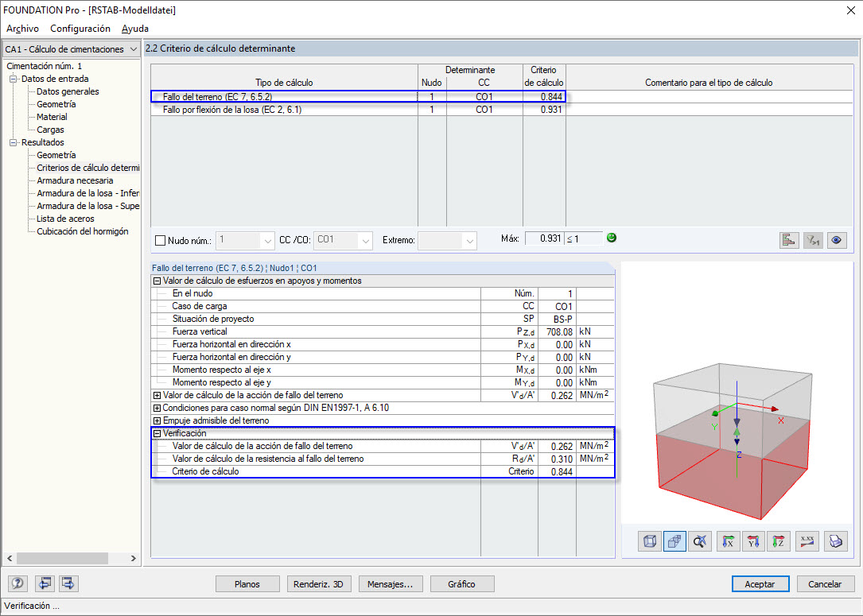Select Criterios de cálculo determinante tree item

87,168
